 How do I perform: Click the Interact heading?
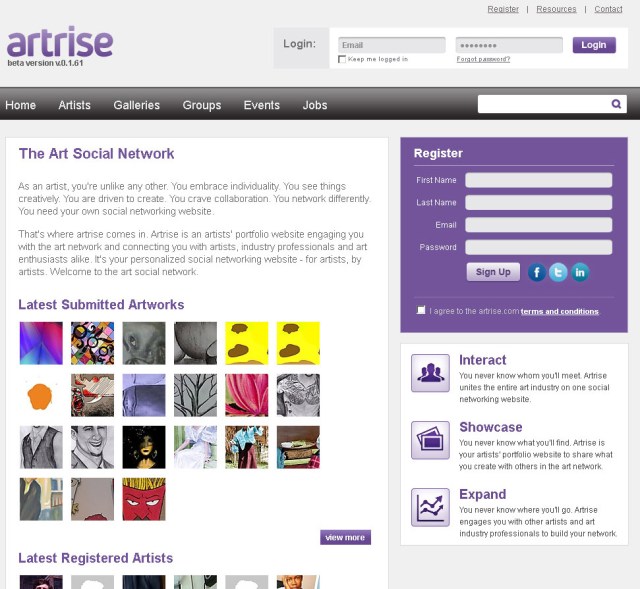482,360
